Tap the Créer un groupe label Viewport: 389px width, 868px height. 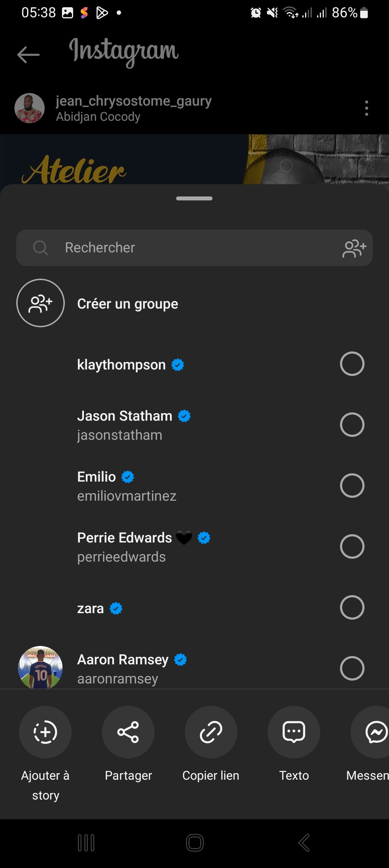tap(128, 304)
